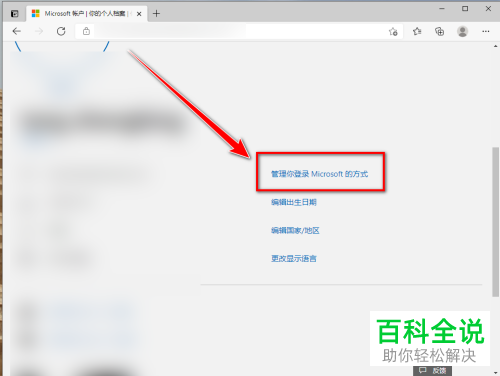
Task: Open 更改显示语言 link
Action: 294,259
